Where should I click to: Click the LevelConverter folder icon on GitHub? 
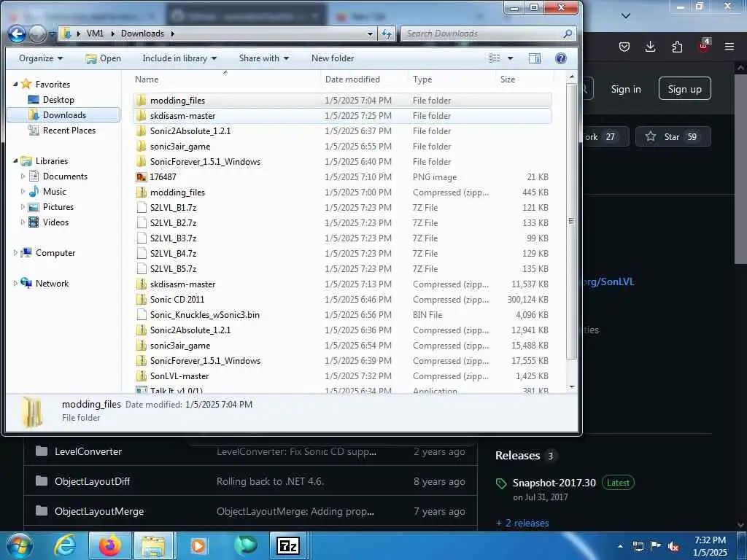pos(42,451)
